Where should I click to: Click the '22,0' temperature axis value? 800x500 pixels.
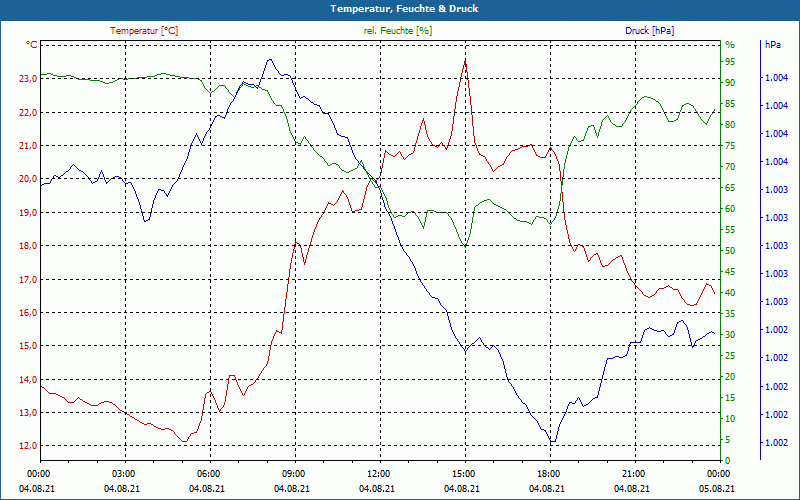[29, 113]
